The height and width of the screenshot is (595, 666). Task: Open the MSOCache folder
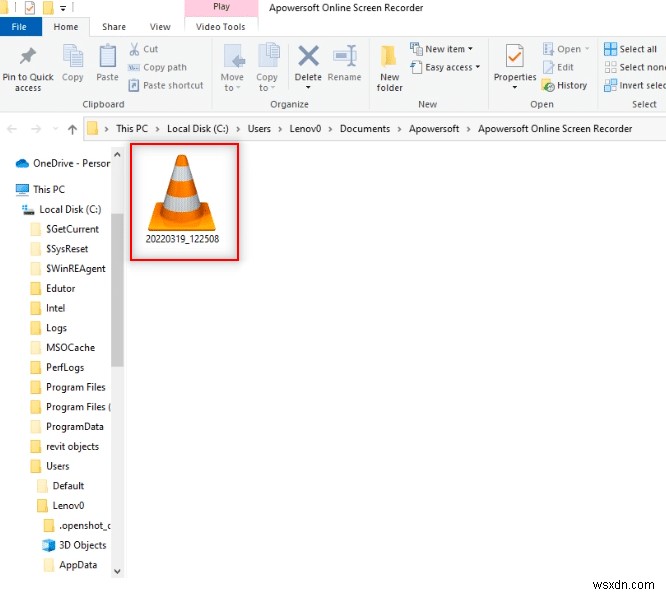click(x=63, y=348)
